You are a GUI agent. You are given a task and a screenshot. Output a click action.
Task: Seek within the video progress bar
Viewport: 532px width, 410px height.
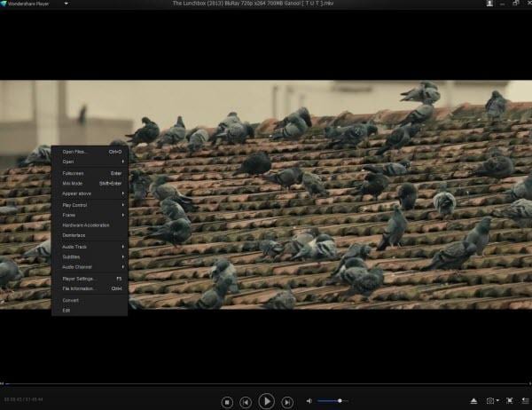pos(266,384)
